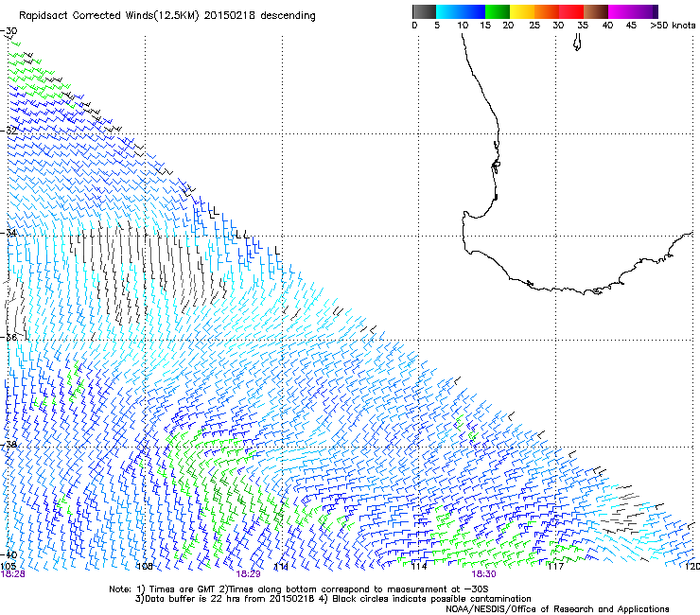Click the magenta-purple 40-50 knots legend band

[633, 11]
